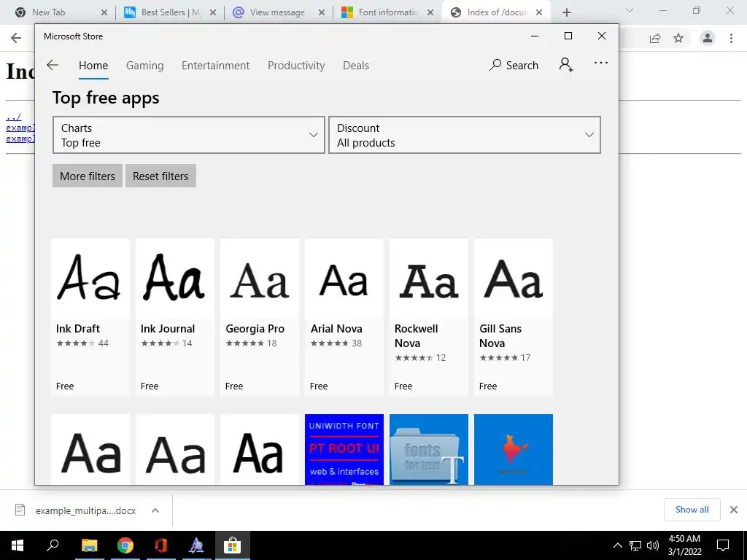
Task: Follow the ../ parent directory link
Action: 13,117
